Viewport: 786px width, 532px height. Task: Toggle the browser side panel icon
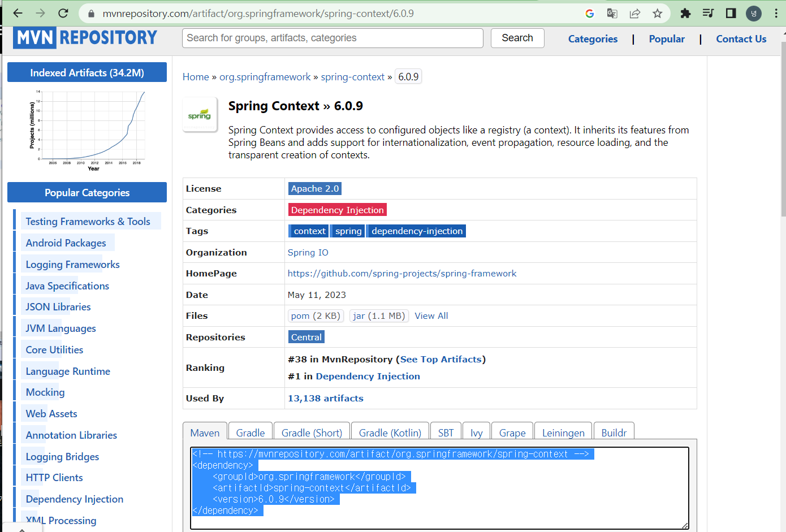coord(731,13)
